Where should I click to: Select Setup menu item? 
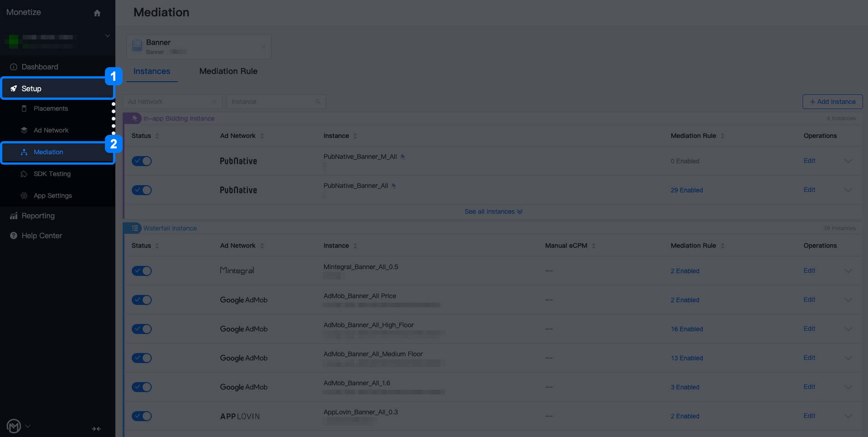click(x=58, y=88)
